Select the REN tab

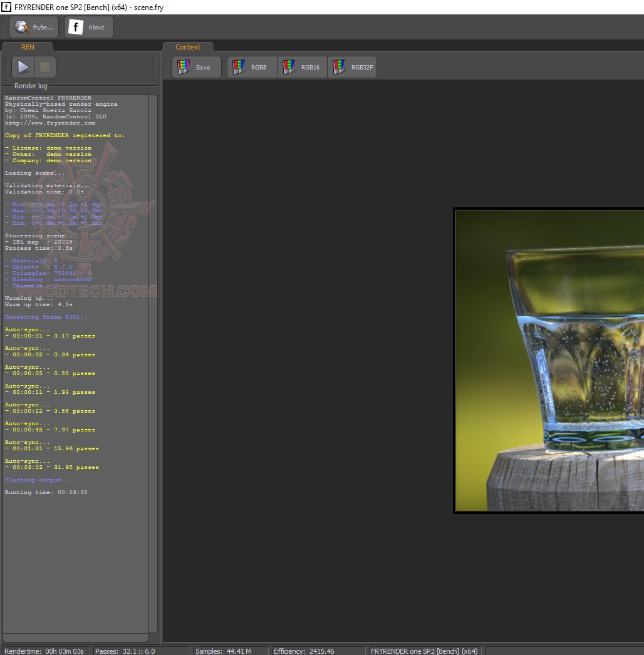point(28,47)
